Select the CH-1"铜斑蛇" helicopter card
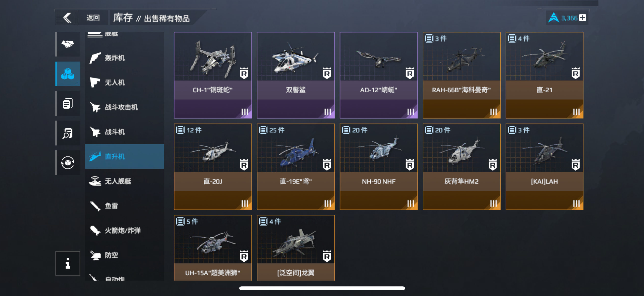The height and width of the screenshot is (296, 644). click(x=213, y=75)
